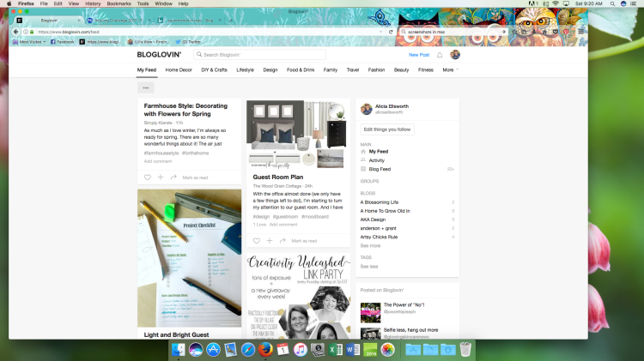This screenshot has height=361, width=644.
Task: Open the notifications bell
Action: (440, 55)
